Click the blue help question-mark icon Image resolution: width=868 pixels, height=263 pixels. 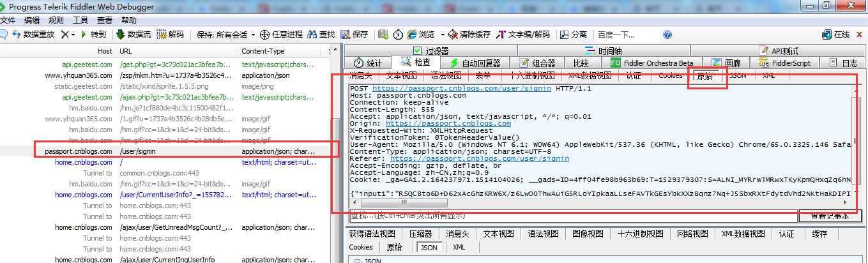(667, 34)
